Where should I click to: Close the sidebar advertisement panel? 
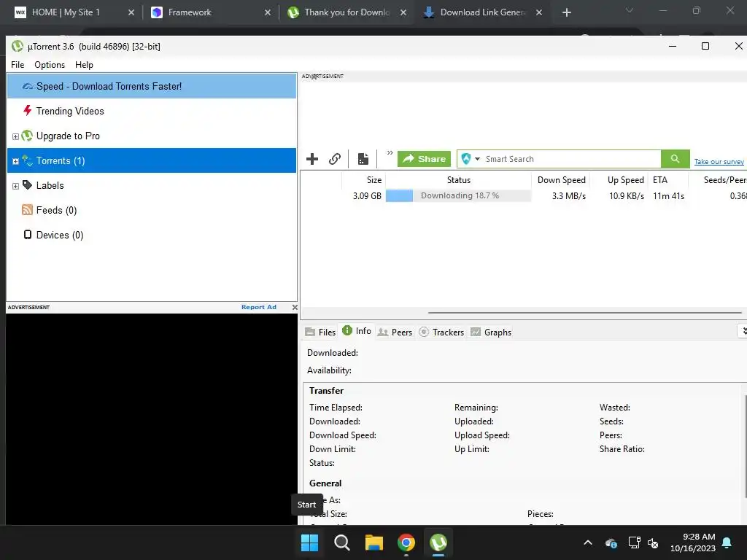pyautogui.click(x=295, y=307)
